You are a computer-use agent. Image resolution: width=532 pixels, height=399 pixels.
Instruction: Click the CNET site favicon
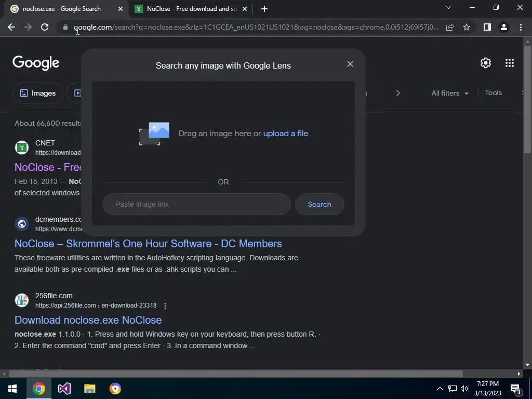point(22,148)
